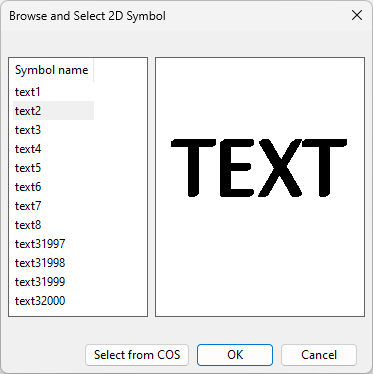Image resolution: width=373 pixels, height=374 pixels.
Task: Pick symbol text4
Action: (53, 149)
